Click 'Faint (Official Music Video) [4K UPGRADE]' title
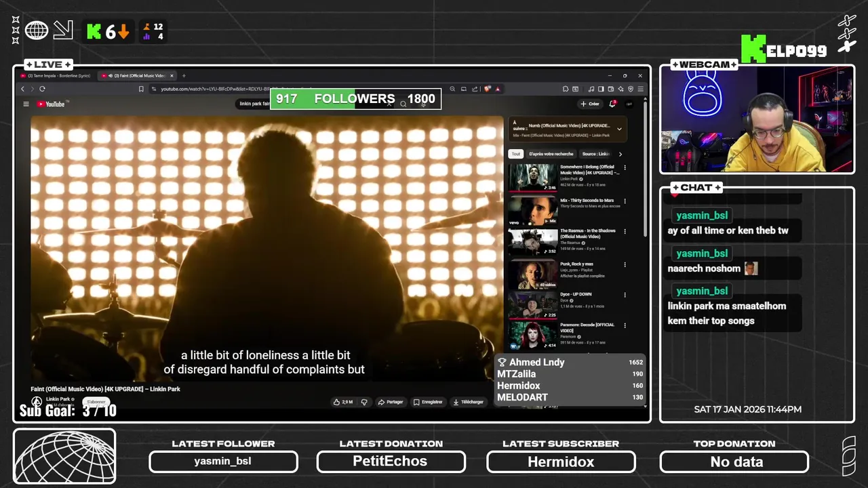The width and height of the screenshot is (868, 488). (105, 389)
